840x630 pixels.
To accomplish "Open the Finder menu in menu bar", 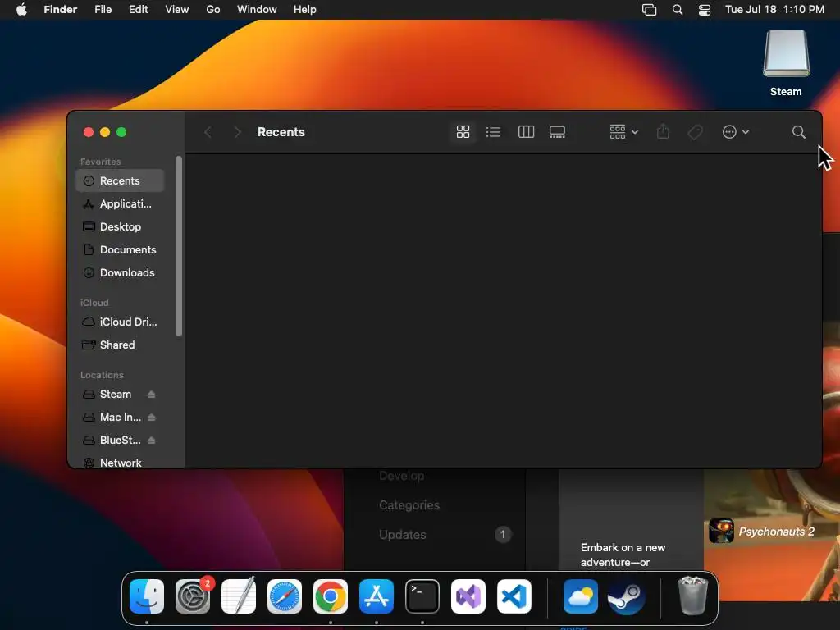I will (61, 10).
